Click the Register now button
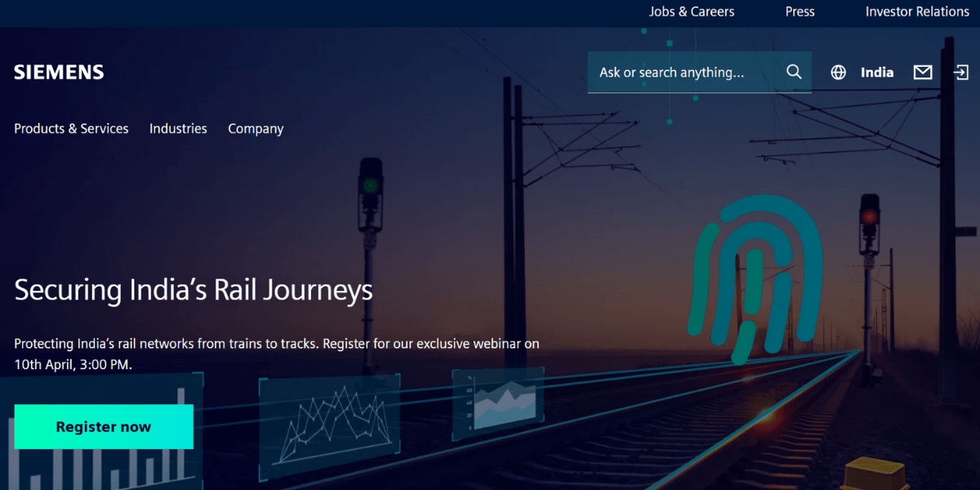The width and height of the screenshot is (980, 490). pos(104,426)
